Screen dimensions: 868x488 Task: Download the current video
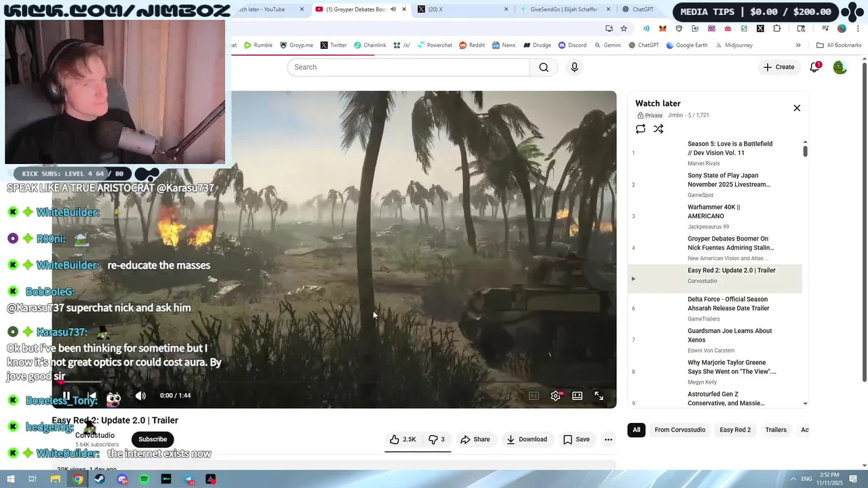(526, 439)
